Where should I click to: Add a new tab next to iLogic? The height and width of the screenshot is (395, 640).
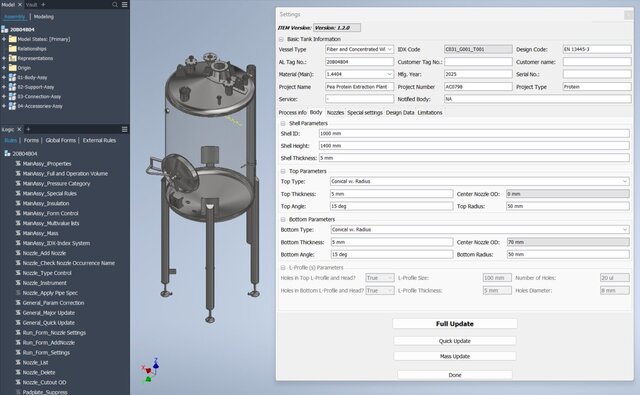(x=28, y=129)
